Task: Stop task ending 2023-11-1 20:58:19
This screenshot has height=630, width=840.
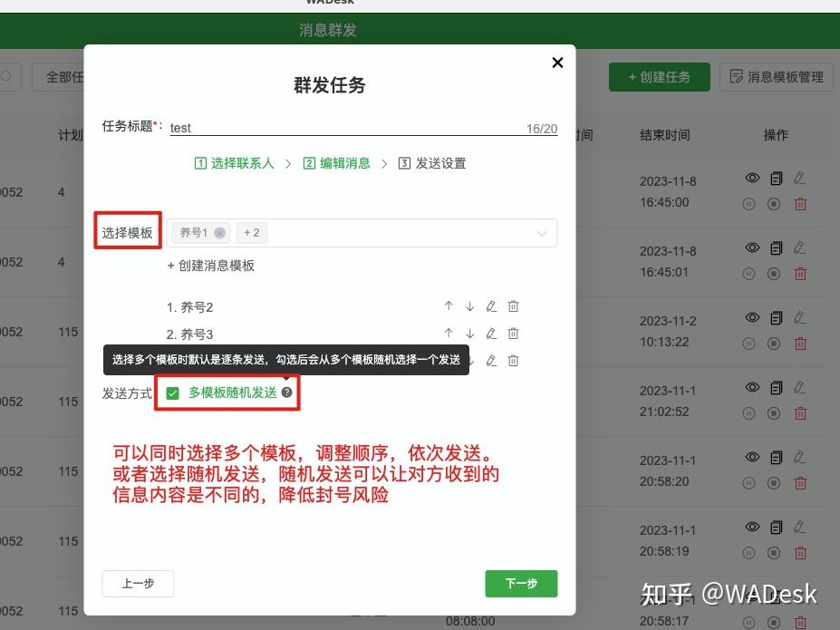Action: point(774,553)
